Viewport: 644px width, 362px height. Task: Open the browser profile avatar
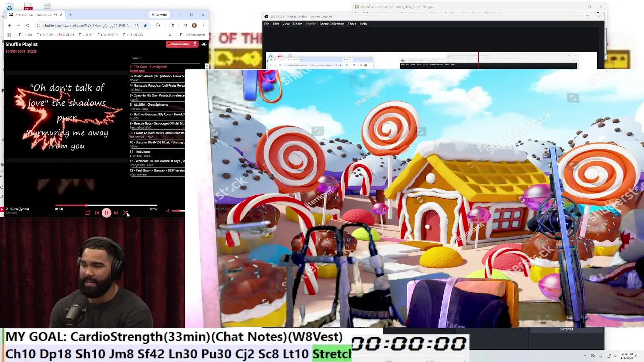coord(194,25)
